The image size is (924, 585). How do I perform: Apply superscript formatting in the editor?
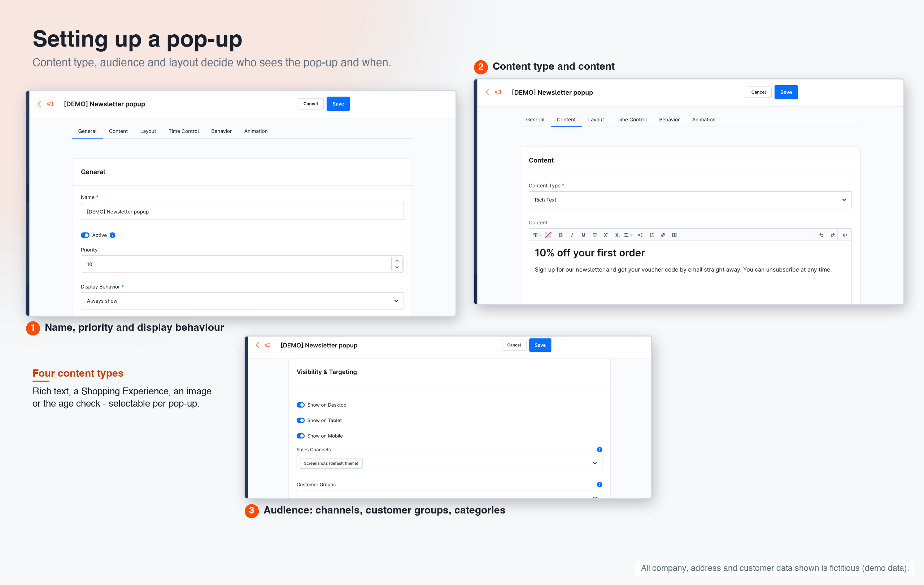pyautogui.click(x=606, y=235)
